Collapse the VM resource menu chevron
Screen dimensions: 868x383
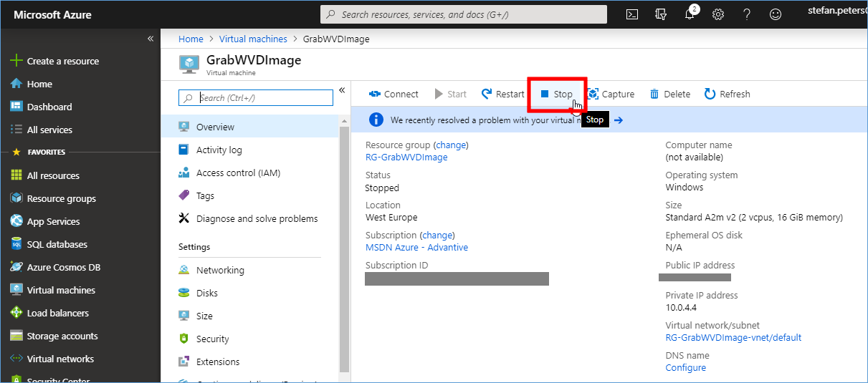coord(342,90)
